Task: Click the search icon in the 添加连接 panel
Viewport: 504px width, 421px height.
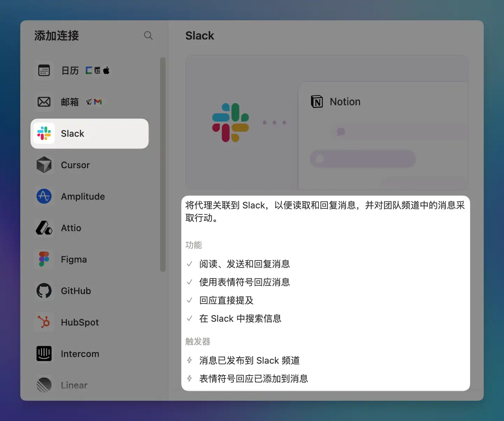Action: click(148, 35)
